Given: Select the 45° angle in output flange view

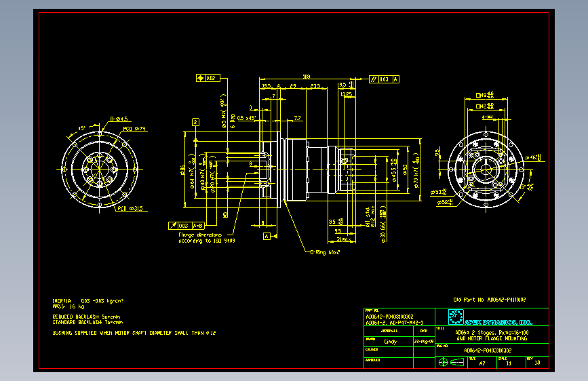Looking at the screenshot, I should pos(82,128).
